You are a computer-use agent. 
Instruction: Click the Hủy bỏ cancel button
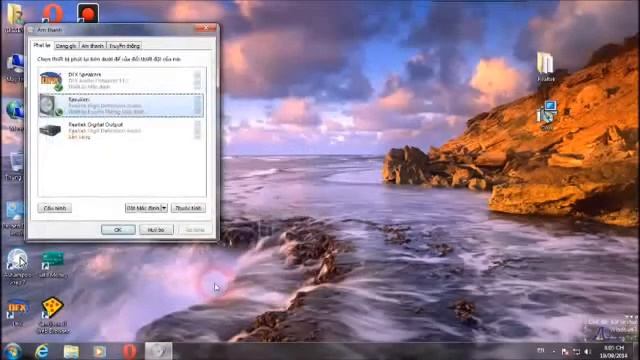coord(156,230)
